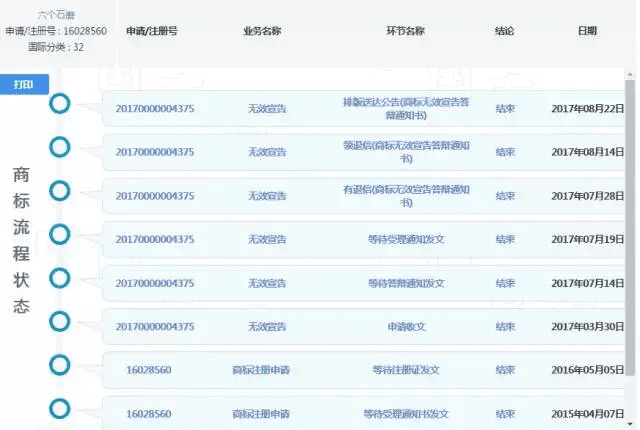Click the 有退信 stage name
640x430 pixels.
click(x=406, y=196)
